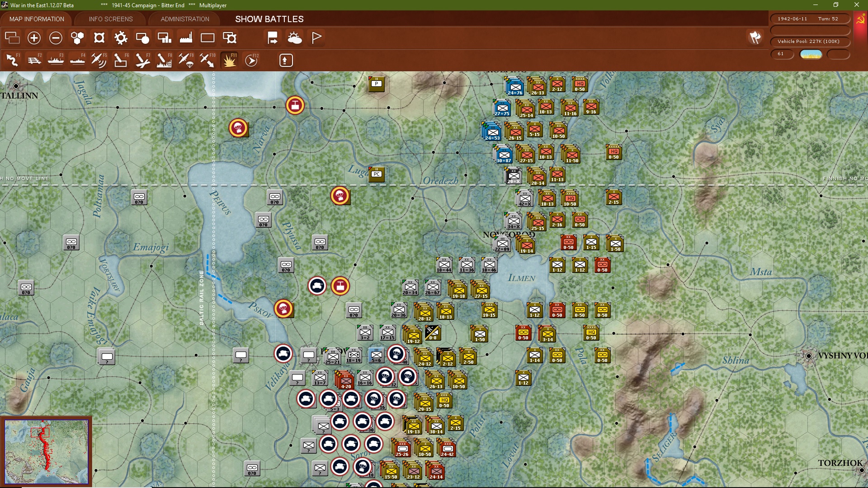The image size is (868, 488).
Task: Select the P supply unit near coast
Action: pos(376,84)
